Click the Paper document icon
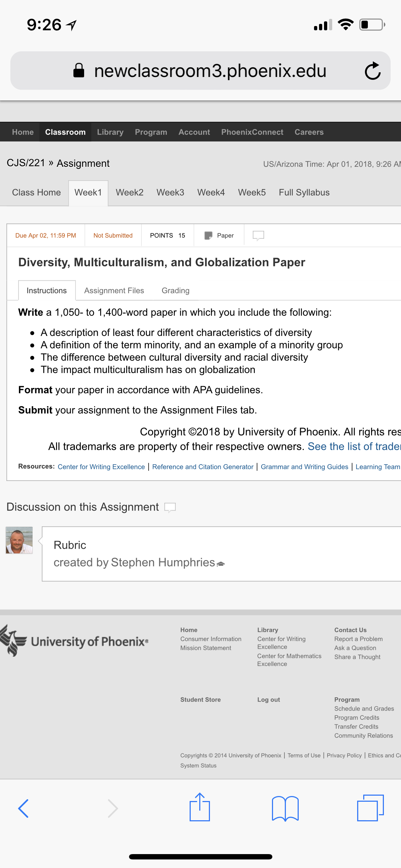This screenshot has height=868, width=401. point(208,236)
